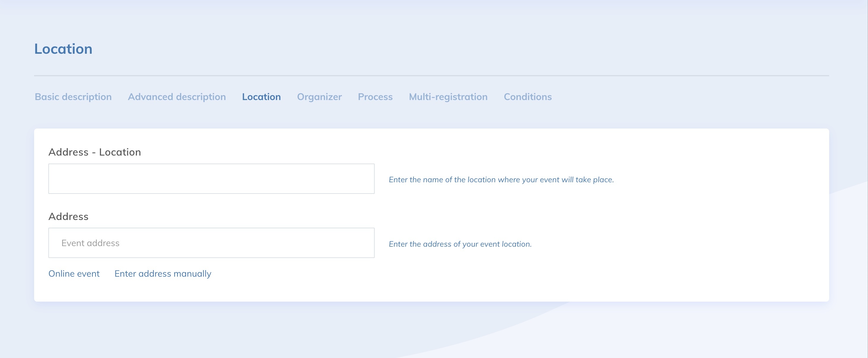Click the Location page heading

pyautogui.click(x=63, y=49)
